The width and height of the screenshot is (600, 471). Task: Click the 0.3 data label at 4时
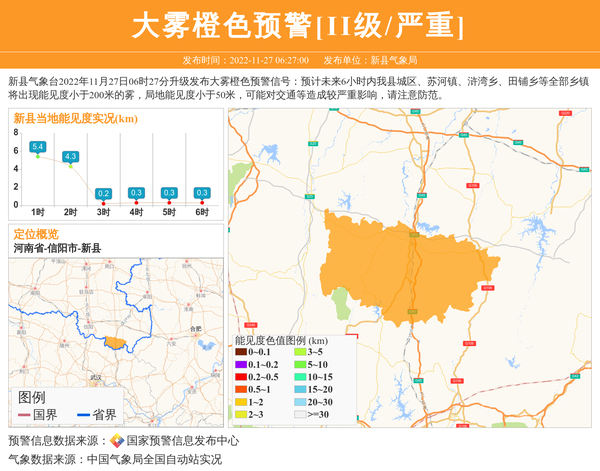pyautogui.click(x=136, y=192)
